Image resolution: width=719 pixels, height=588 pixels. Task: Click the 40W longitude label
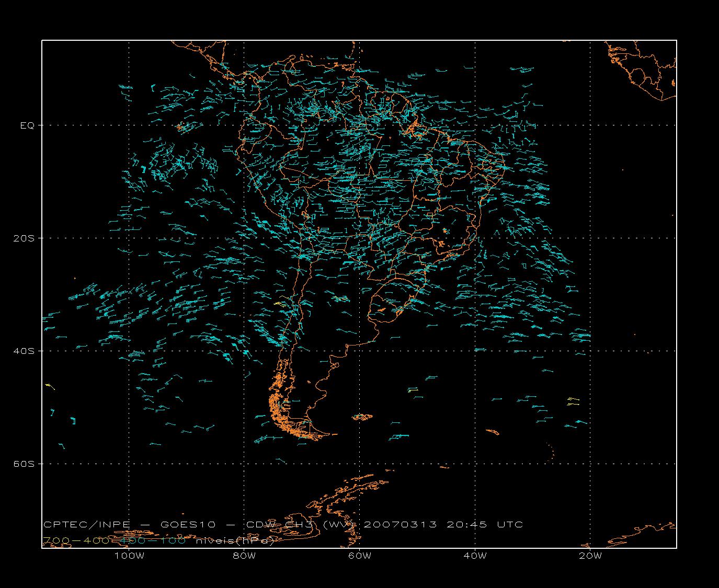click(x=475, y=556)
